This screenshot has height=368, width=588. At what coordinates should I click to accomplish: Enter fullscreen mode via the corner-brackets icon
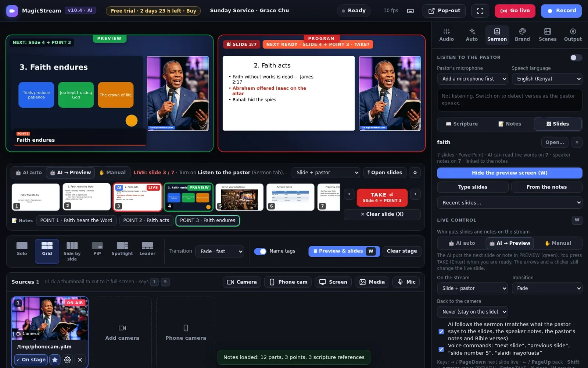coord(480,11)
